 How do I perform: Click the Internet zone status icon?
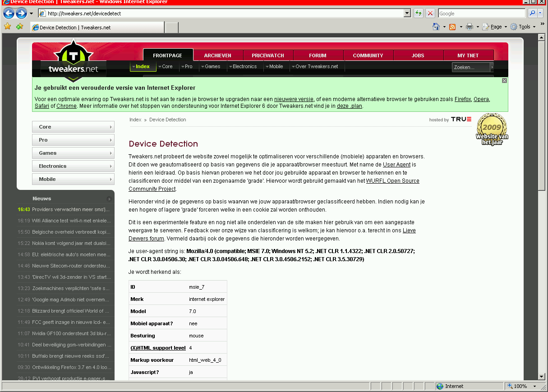click(x=440, y=386)
